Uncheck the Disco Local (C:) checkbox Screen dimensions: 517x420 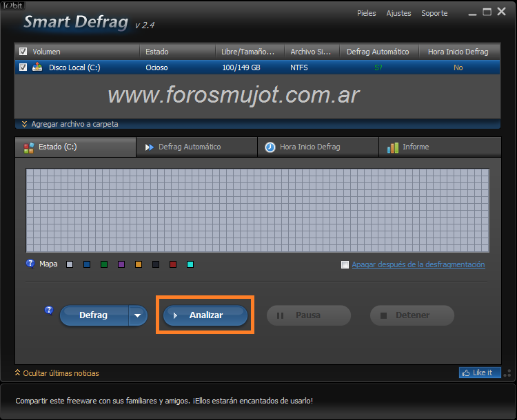pyautogui.click(x=23, y=67)
